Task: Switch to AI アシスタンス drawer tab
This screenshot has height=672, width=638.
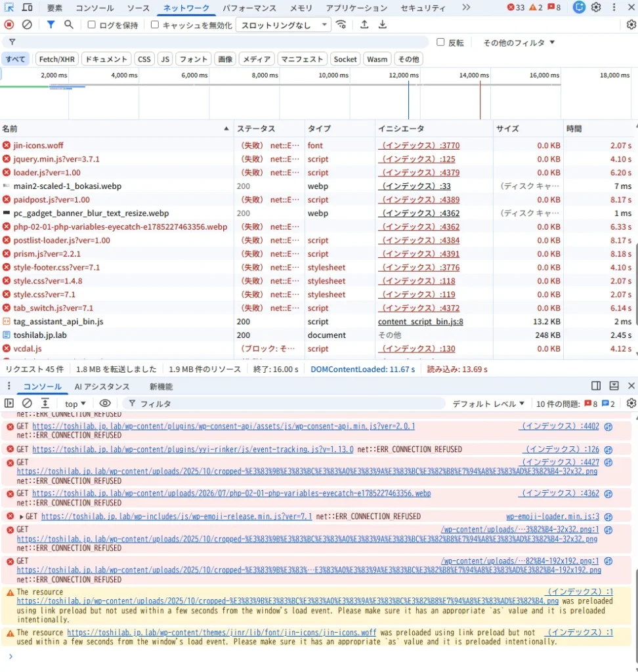Action: (x=102, y=386)
